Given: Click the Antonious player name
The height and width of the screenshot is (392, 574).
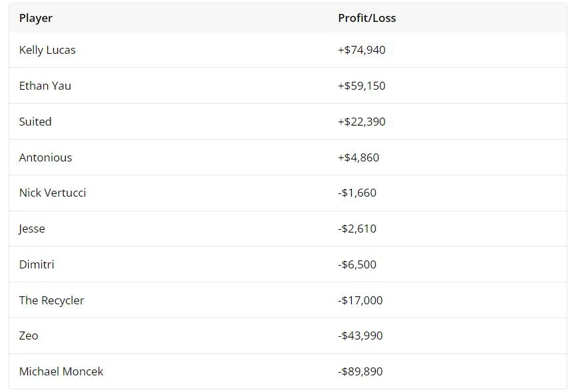Looking at the screenshot, I should click(45, 157).
